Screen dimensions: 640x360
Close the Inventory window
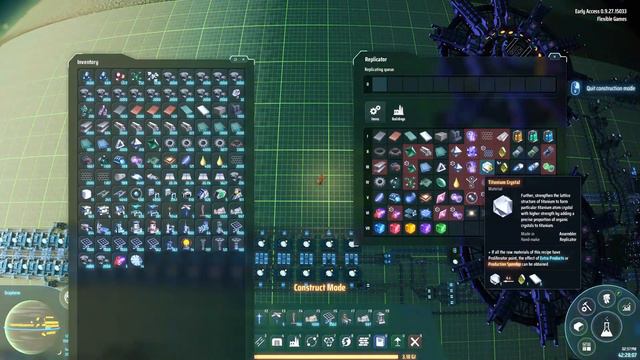tap(243, 60)
